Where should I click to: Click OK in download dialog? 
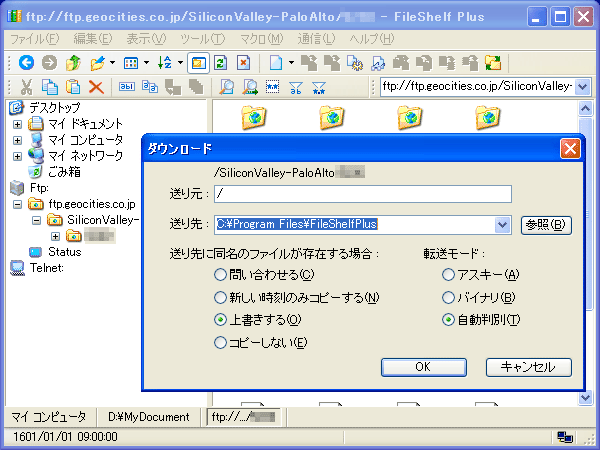pyautogui.click(x=424, y=367)
